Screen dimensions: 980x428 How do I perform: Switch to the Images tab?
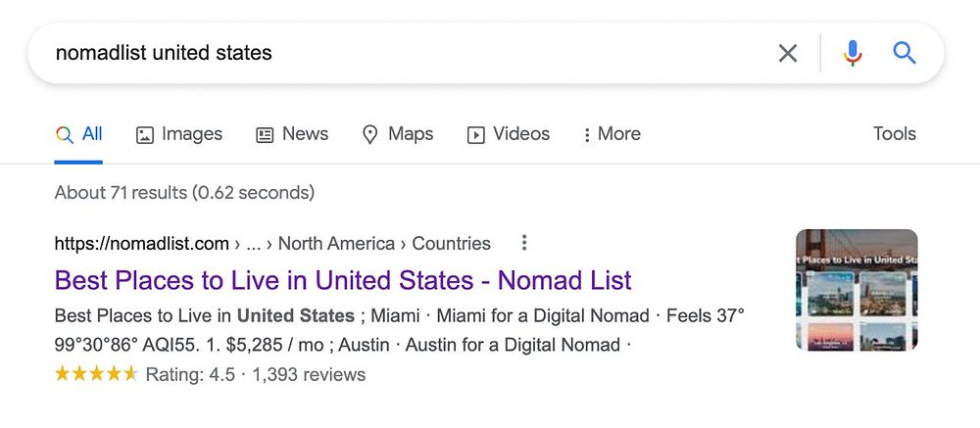click(179, 134)
